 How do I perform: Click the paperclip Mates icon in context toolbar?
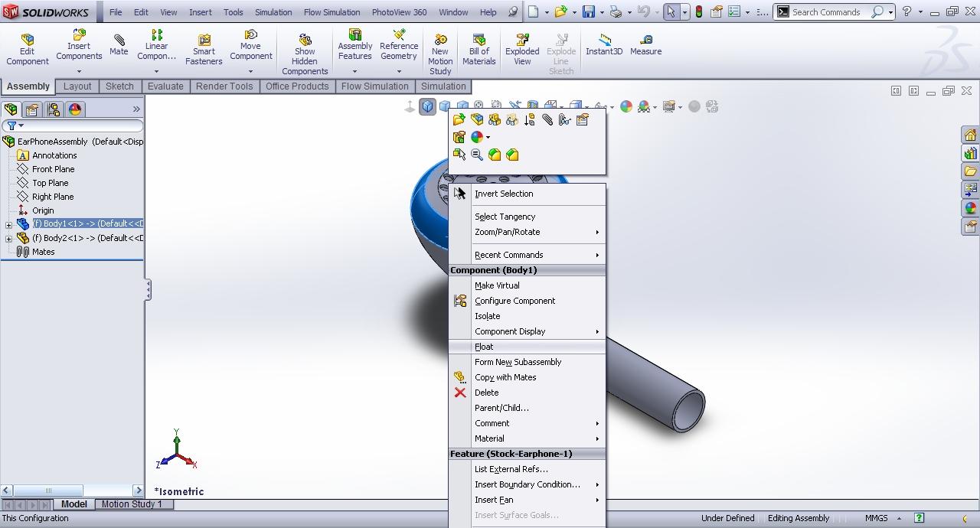click(547, 119)
